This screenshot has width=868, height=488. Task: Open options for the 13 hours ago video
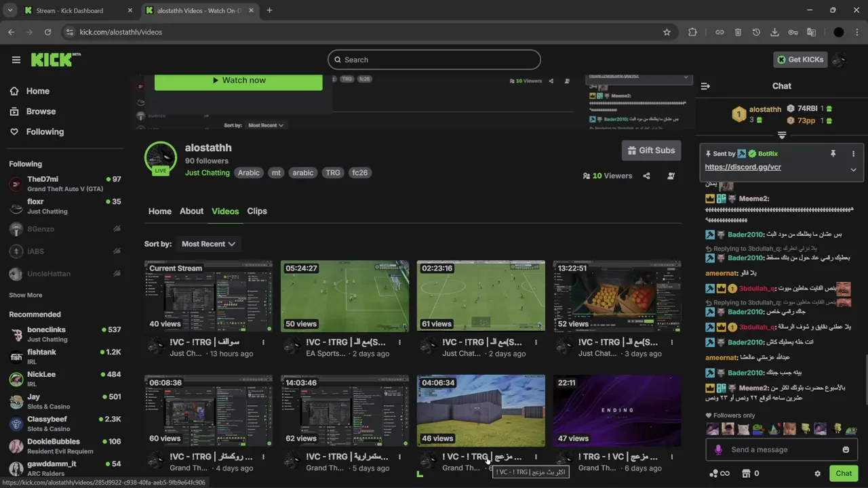[263, 342]
